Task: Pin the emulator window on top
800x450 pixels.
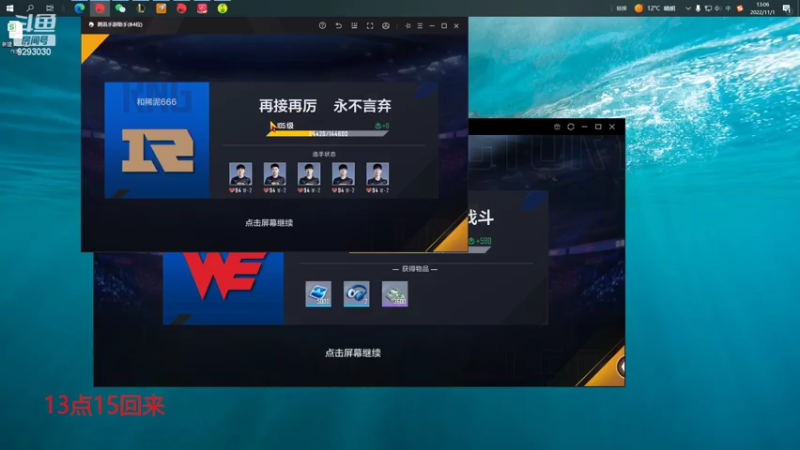Action: (x=408, y=26)
